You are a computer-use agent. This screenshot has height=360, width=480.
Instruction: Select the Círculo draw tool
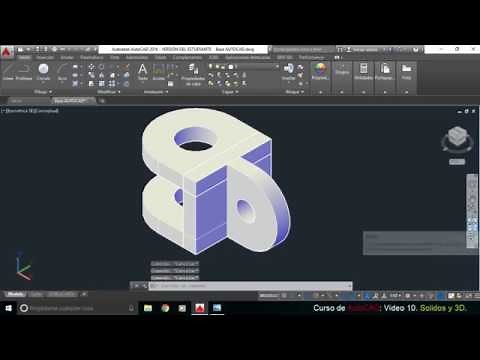coord(43,72)
